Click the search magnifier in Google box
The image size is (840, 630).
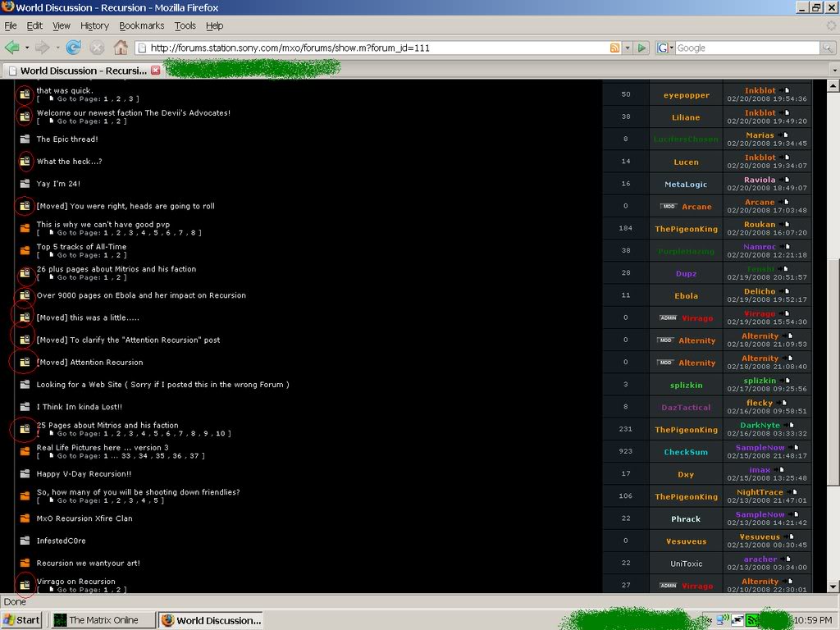(828, 48)
